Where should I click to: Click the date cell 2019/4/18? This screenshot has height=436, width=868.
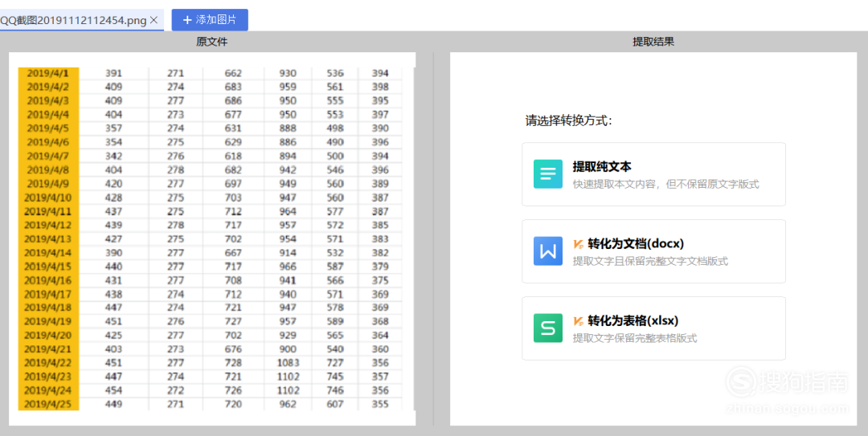pyautogui.click(x=48, y=307)
